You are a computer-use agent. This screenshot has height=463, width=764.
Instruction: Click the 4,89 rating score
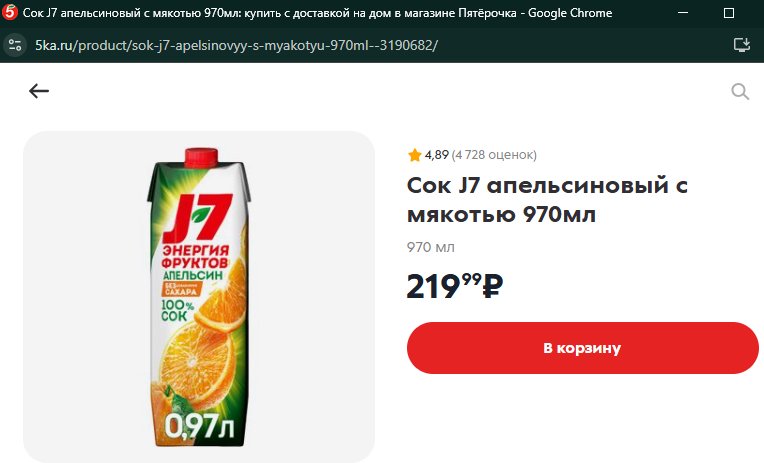[436, 155]
